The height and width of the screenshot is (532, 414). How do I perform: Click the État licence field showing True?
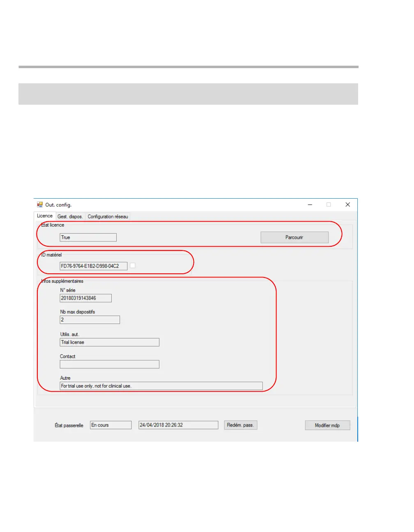[x=88, y=237]
